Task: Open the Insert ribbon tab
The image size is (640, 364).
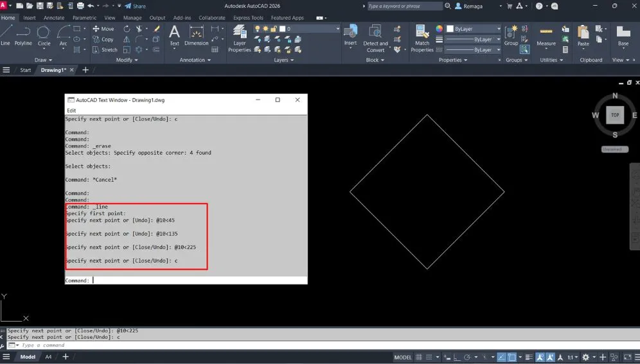Action: tap(29, 18)
